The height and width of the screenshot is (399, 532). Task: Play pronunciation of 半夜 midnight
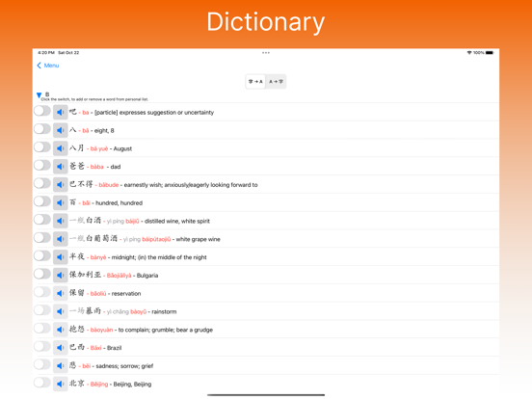point(61,256)
